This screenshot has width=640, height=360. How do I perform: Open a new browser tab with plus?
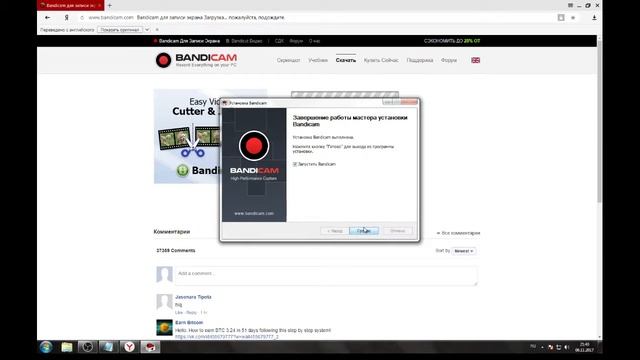point(109,5)
